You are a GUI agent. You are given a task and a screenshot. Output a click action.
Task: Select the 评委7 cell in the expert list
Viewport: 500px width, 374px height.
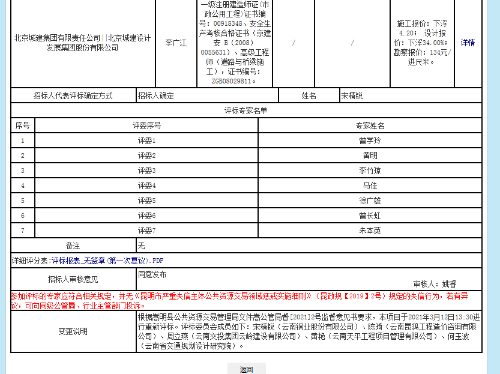pos(147,231)
